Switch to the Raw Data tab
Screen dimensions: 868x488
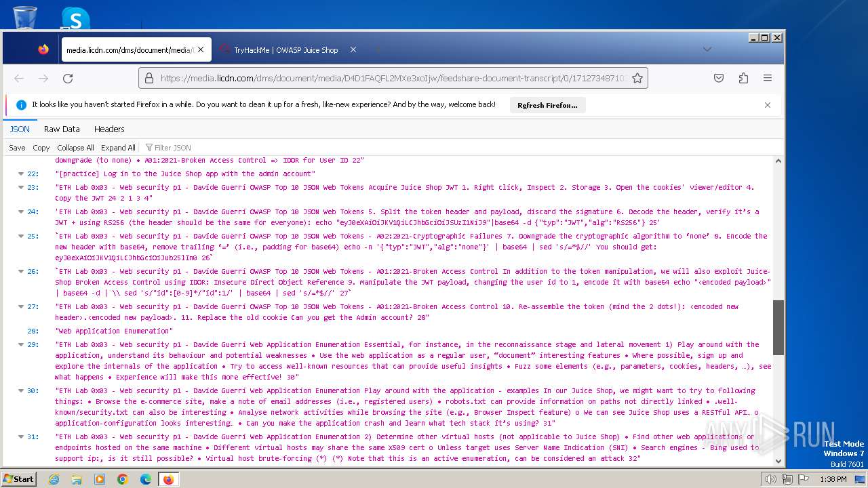(x=62, y=129)
